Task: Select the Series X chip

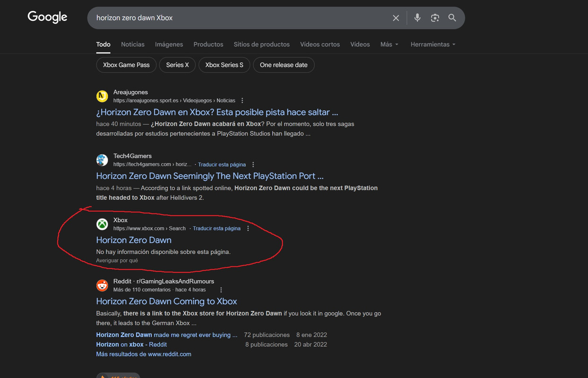Action: 178,65
